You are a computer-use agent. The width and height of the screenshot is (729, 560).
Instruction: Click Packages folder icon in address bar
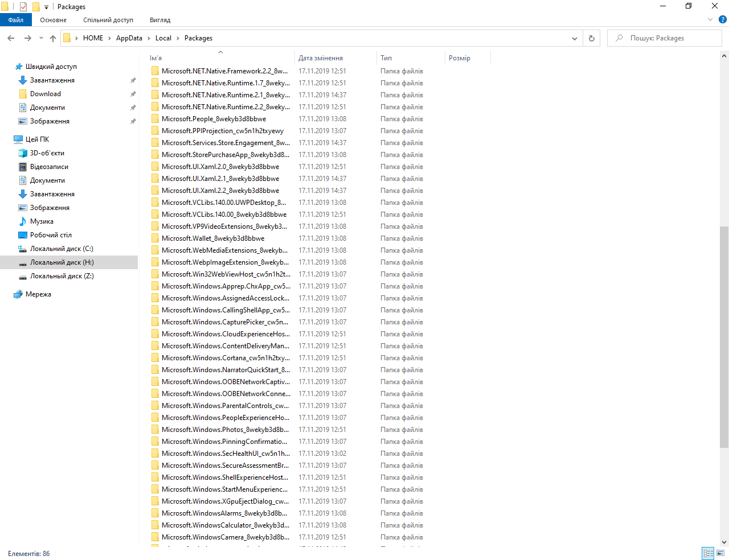[x=67, y=38]
